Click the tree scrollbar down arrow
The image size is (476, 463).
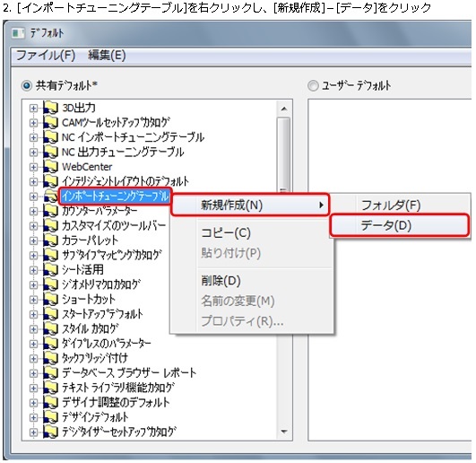click(x=284, y=432)
